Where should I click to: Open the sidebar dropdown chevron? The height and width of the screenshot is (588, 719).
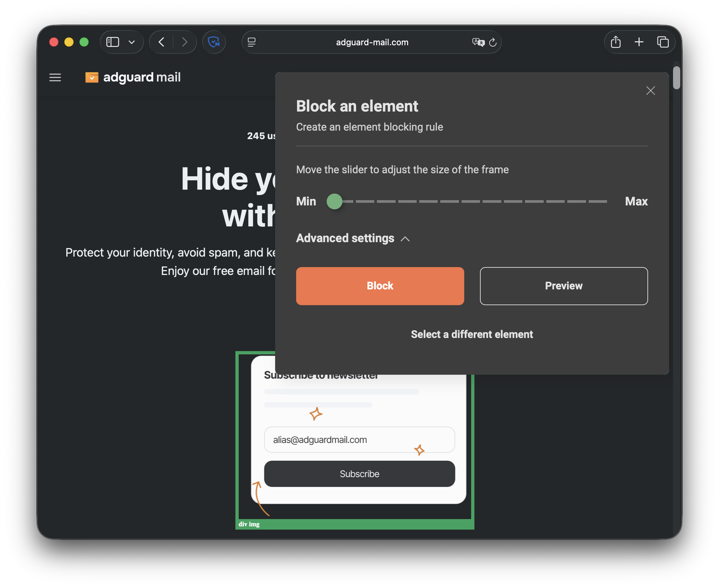point(132,42)
